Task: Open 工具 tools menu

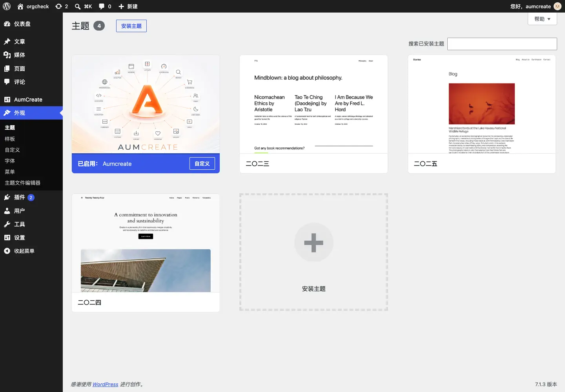Action: tap(31, 224)
